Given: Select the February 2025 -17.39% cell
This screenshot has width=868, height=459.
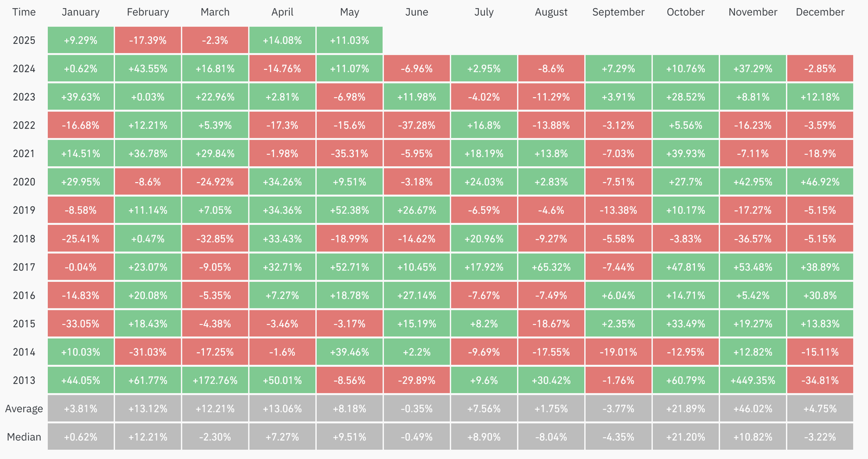Looking at the screenshot, I should point(148,41).
